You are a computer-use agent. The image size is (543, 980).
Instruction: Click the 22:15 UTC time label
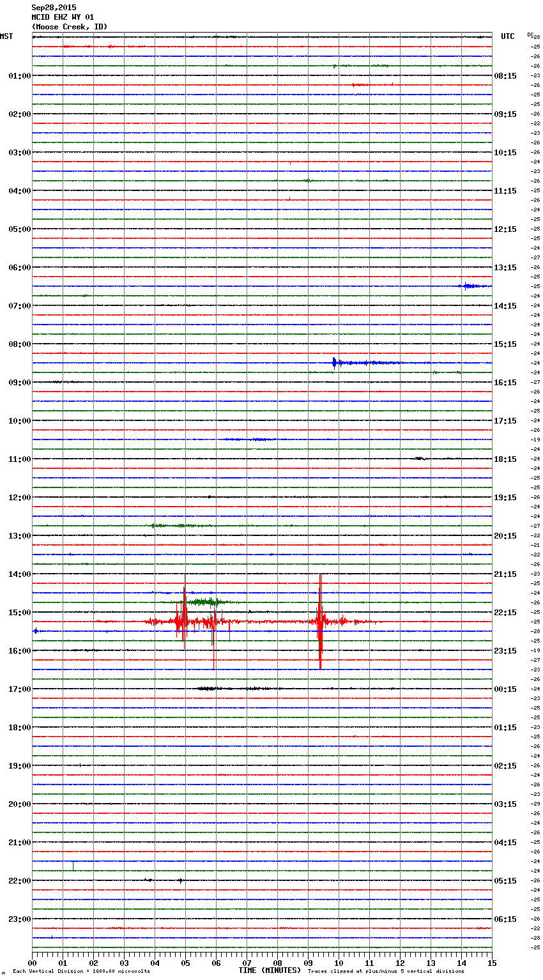505,613
